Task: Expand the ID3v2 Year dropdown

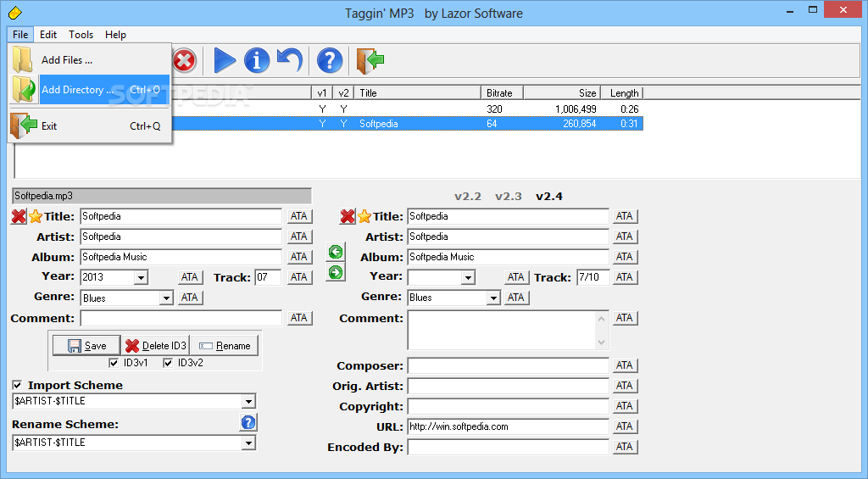Action: pyautogui.click(x=468, y=277)
